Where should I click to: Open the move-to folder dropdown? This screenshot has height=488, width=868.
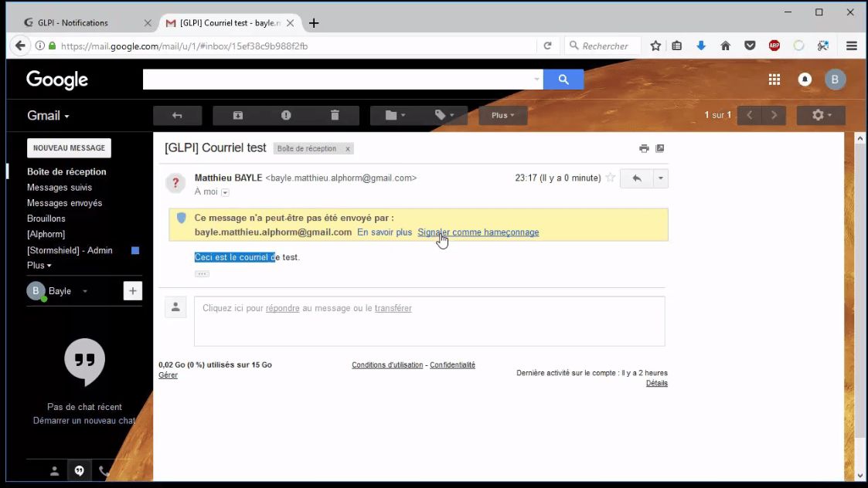(395, 115)
